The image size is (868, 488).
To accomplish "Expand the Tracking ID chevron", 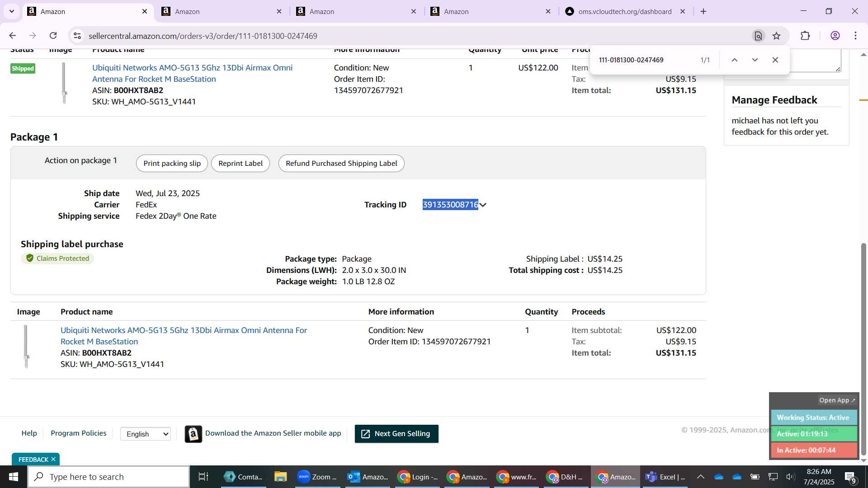I will point(483,205).
